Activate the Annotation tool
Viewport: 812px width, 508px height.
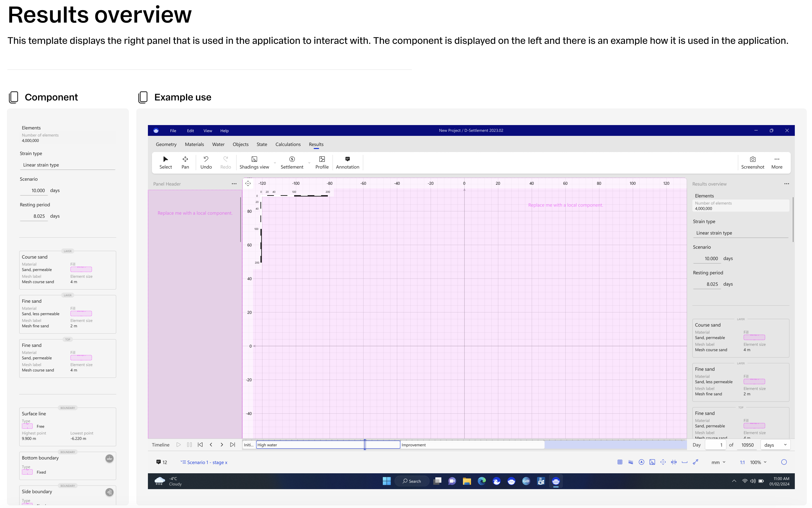pos(347,162)
